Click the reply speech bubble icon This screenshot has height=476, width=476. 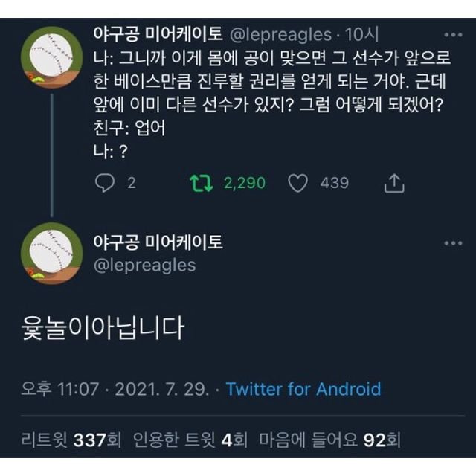[x=106, y=182]
